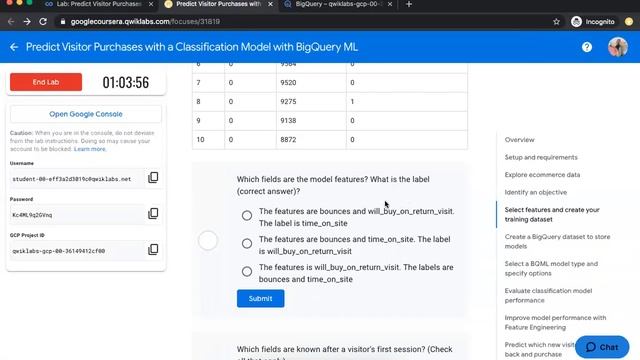
Task: Open the Chat widget
Action: click(x=602, y=347)
